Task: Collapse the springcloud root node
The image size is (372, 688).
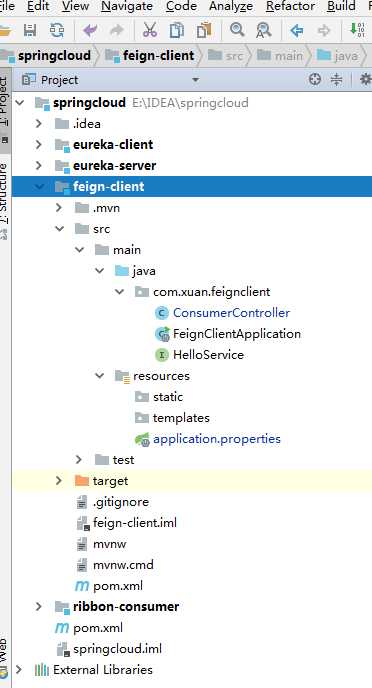Action: [19, 103]
